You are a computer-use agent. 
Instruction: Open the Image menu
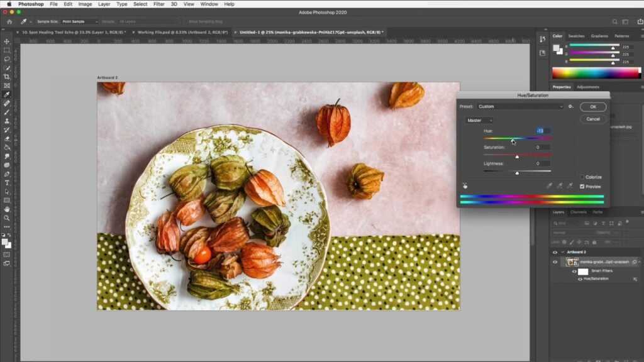tap(85, 4)
